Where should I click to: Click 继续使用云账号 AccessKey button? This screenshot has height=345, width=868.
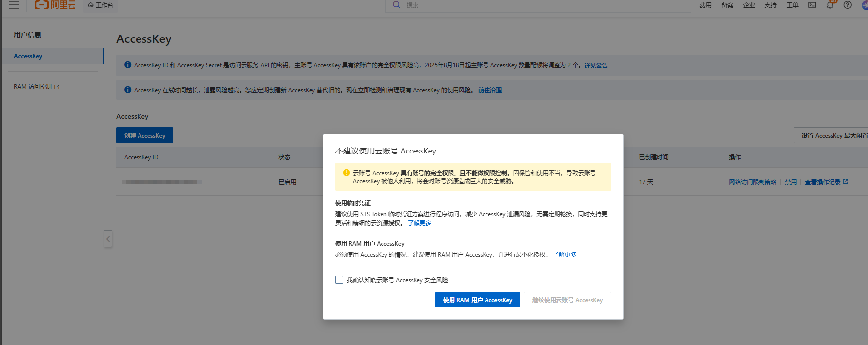pyautogui.click(x=567, y=300)
